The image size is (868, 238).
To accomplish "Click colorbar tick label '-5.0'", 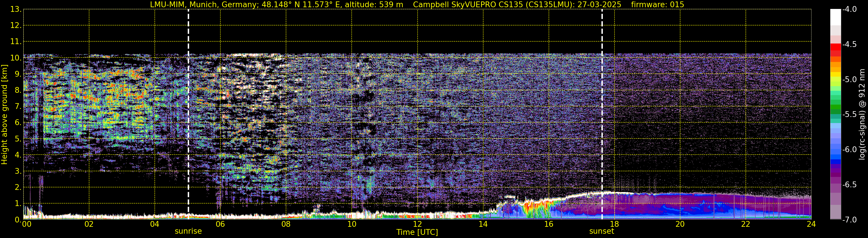I will tap(849, 80).
